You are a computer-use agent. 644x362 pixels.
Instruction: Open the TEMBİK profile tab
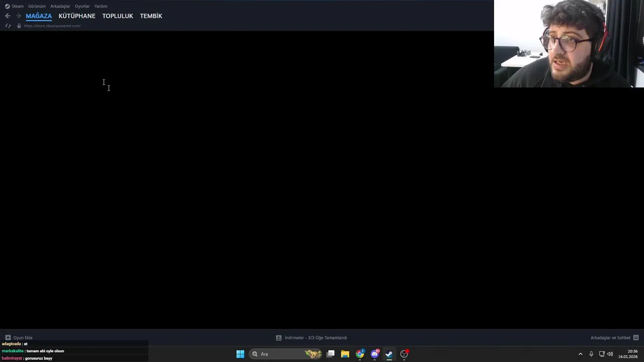click(x=151, y=16)
